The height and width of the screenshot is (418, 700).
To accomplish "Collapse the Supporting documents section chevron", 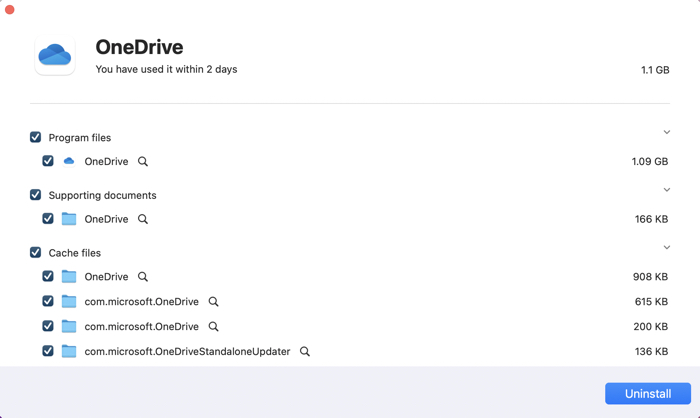I will (x=667, y=190).
